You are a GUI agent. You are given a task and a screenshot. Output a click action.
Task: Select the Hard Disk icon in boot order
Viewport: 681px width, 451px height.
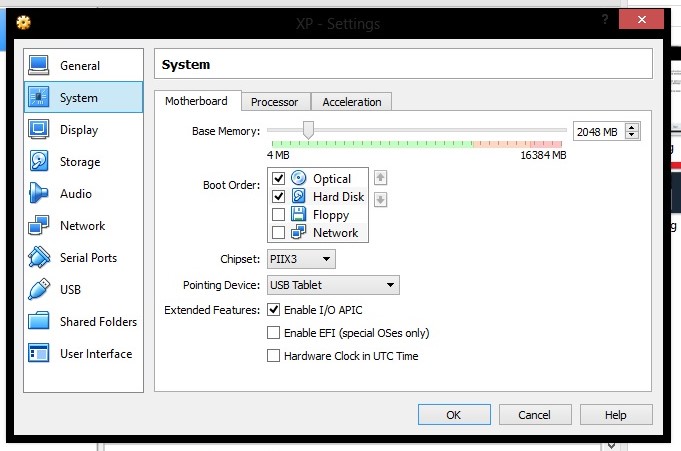point(298,196)
